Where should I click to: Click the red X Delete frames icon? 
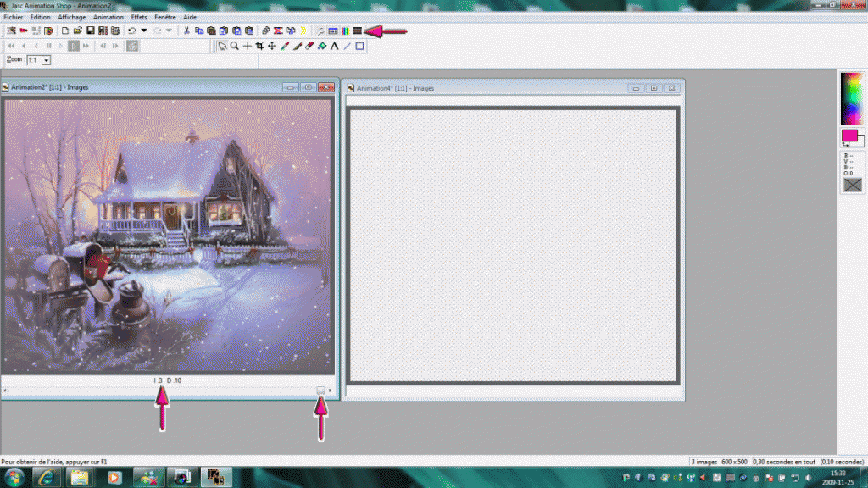(278, 31)
